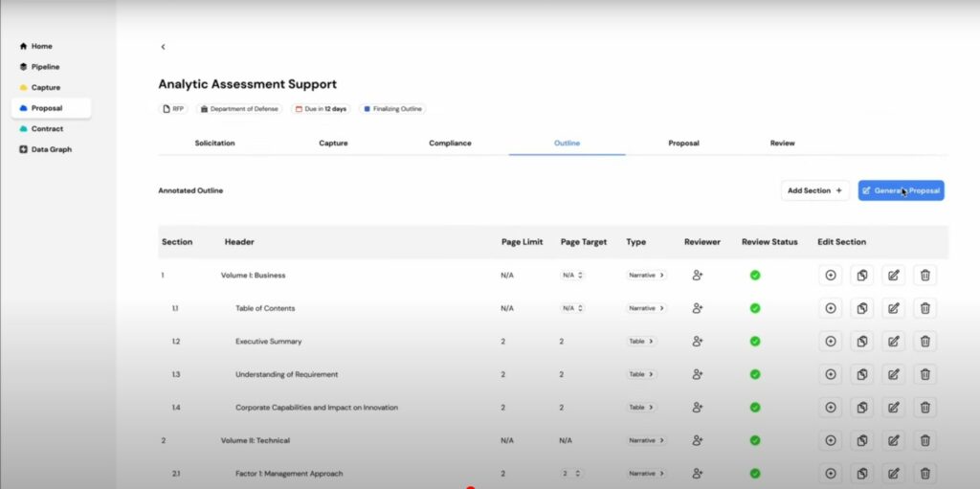Switch to the Outline tab
The width and height of the screenshot is (980, 489).
pyautogui.click(x=567, y=144)
